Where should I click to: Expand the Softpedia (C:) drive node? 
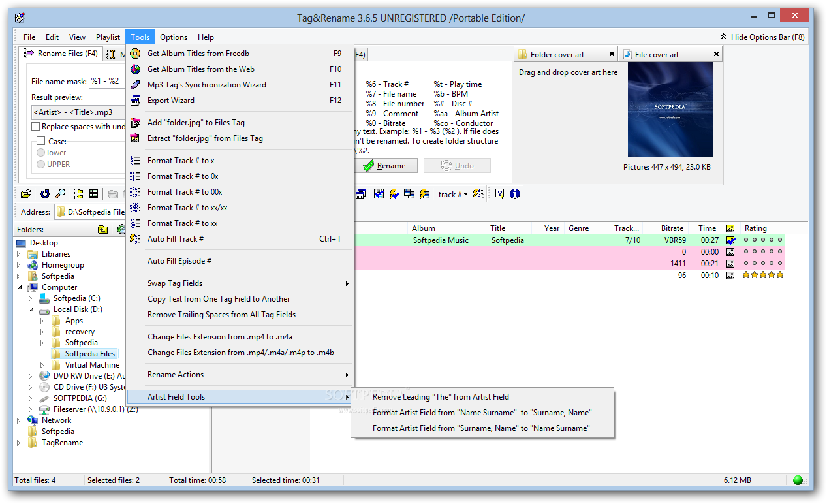click(x=30, y=298)
